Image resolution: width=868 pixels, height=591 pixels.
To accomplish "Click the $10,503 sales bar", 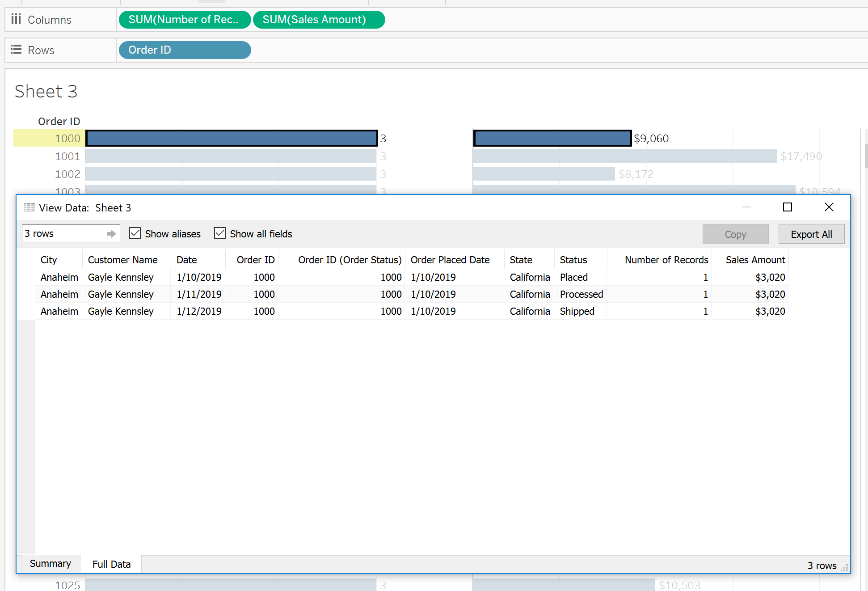I will [x=564, y=585].
